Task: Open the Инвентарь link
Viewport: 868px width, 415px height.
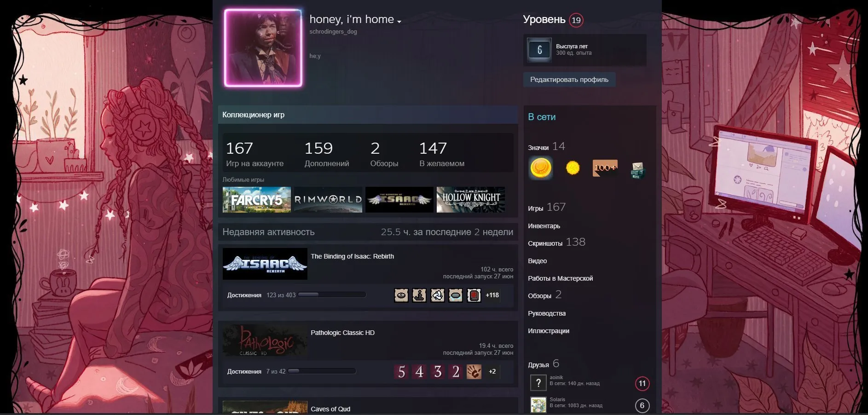Action: point(544,226)
